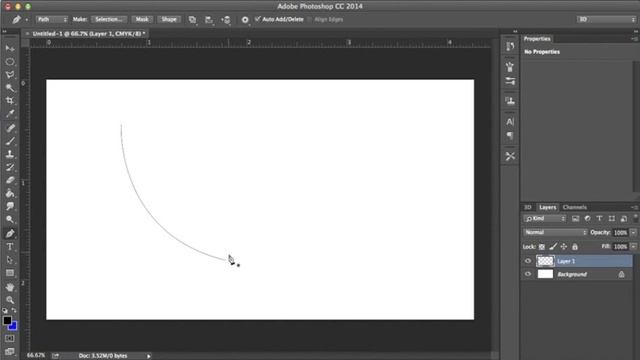
Task: Open Pen tool preset picker arrow
Action: point(27,19)
